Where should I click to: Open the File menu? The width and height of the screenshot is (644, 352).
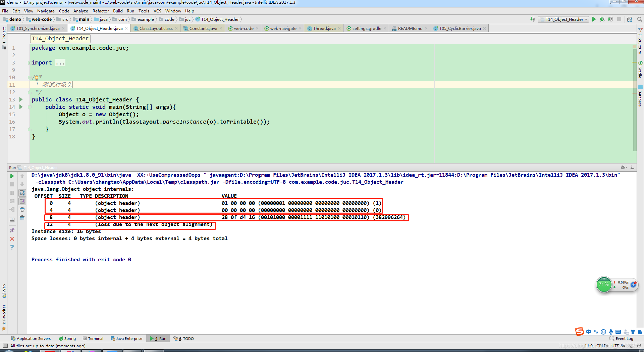pyautogui.click(x=5, y=11)
